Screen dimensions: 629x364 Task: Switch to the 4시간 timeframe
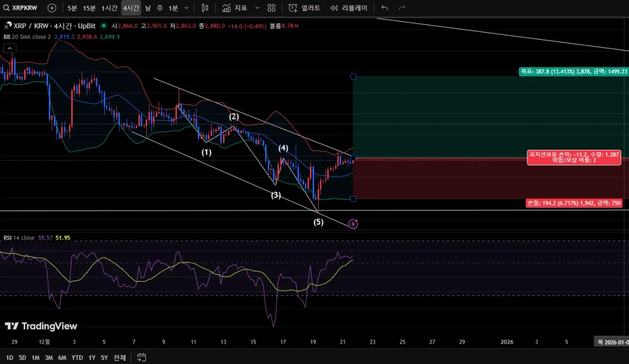pyautogui.click(x=131, y=8)
